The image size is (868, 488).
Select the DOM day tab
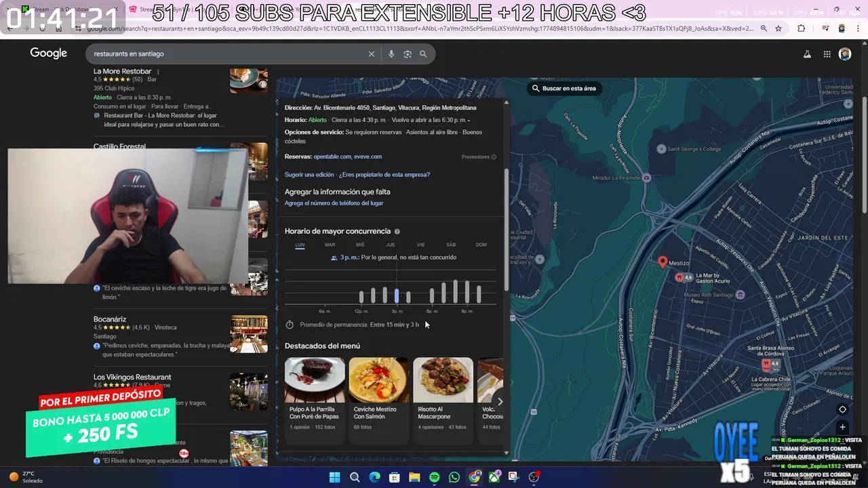pos(481,245)
